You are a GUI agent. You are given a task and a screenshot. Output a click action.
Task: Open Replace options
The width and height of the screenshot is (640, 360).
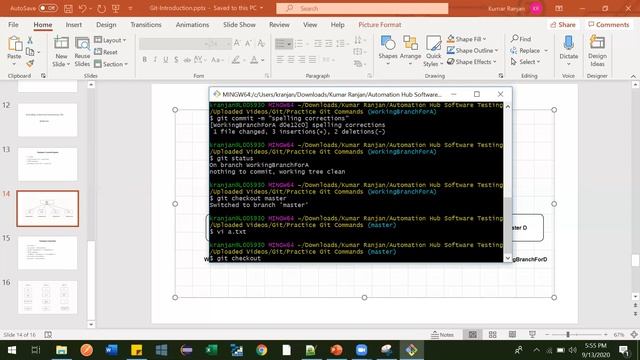coord(529,50)
